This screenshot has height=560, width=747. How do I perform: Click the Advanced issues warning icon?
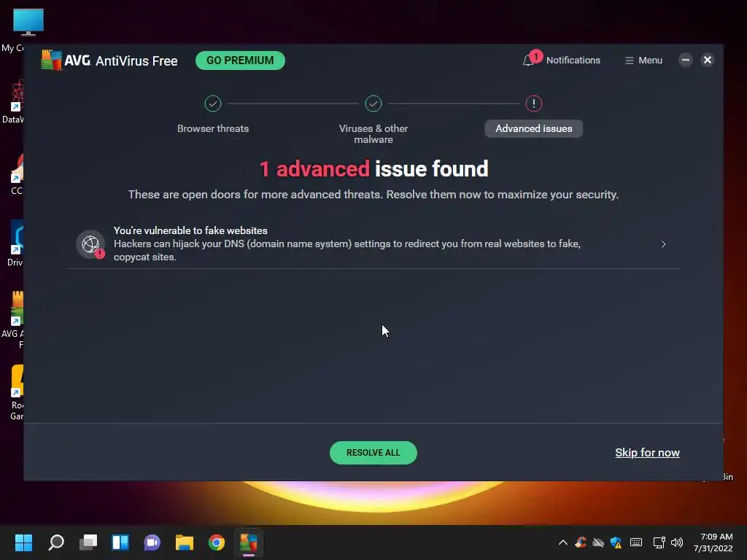(533, 104)
